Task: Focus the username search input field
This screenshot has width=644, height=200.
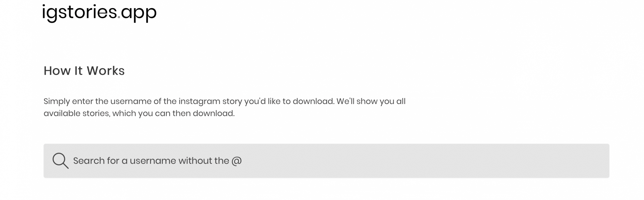Action: point(326,161)
